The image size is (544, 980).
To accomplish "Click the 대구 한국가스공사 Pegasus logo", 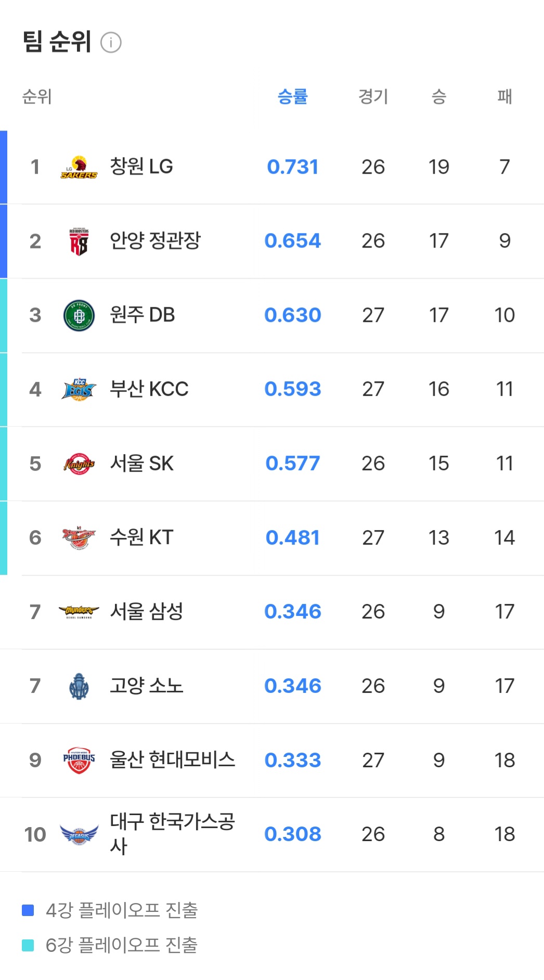I will (x=79, y=834).
